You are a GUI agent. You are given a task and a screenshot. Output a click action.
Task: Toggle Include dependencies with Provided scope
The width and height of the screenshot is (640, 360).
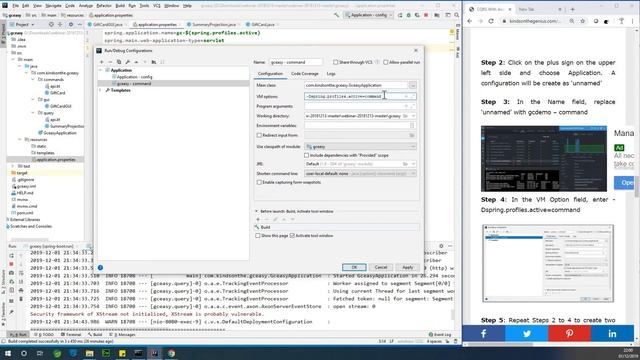(x=307, y=155)
